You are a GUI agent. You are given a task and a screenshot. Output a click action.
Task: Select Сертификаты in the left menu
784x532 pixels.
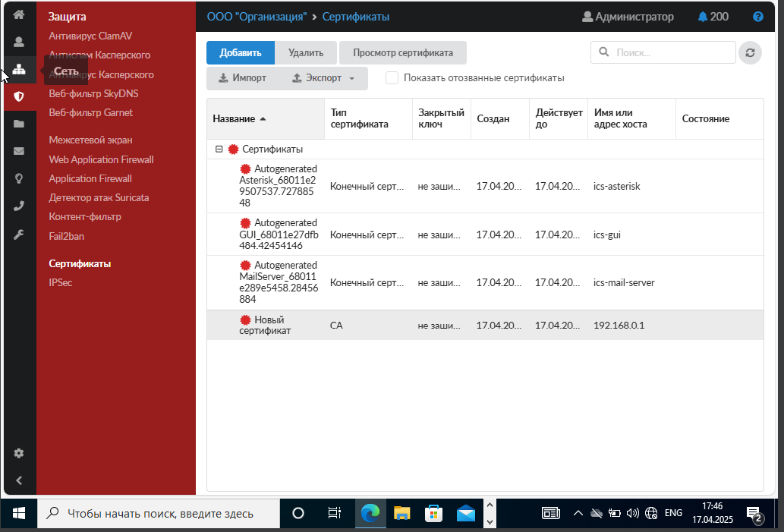tap(80, 263)
